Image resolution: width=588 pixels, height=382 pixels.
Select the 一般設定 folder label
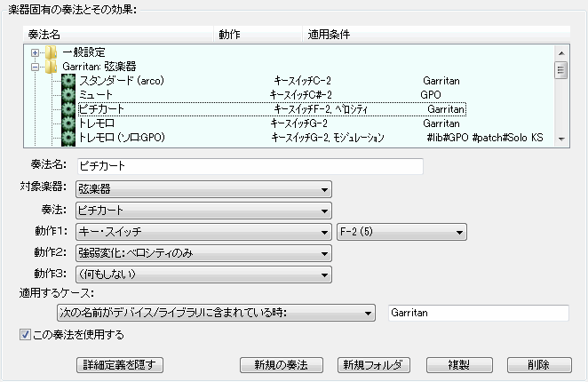tap(83, 52)
